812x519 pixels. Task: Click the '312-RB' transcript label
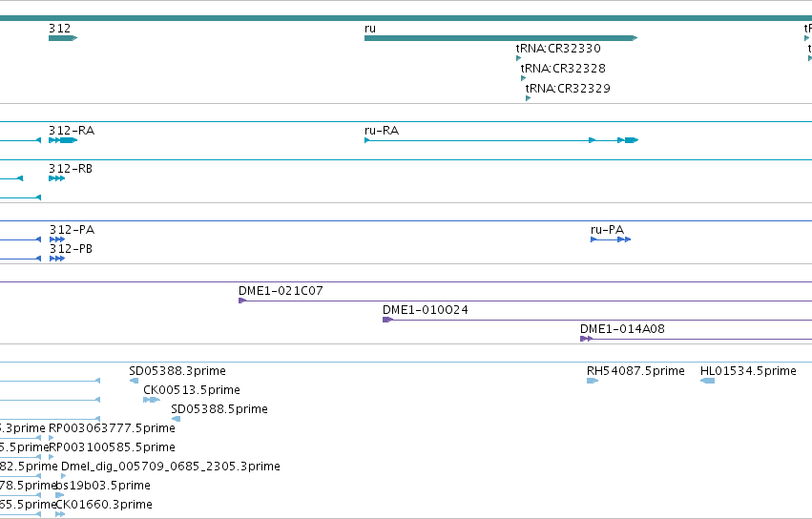coord(71,169)
